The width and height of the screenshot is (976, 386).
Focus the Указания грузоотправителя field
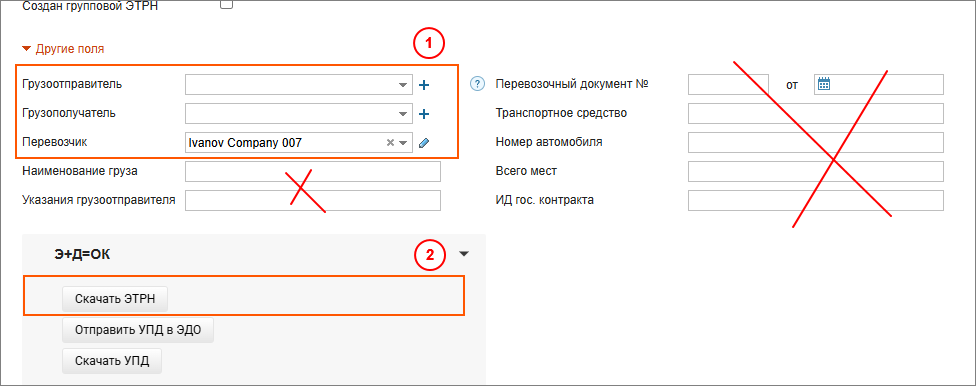pos(312,200)
